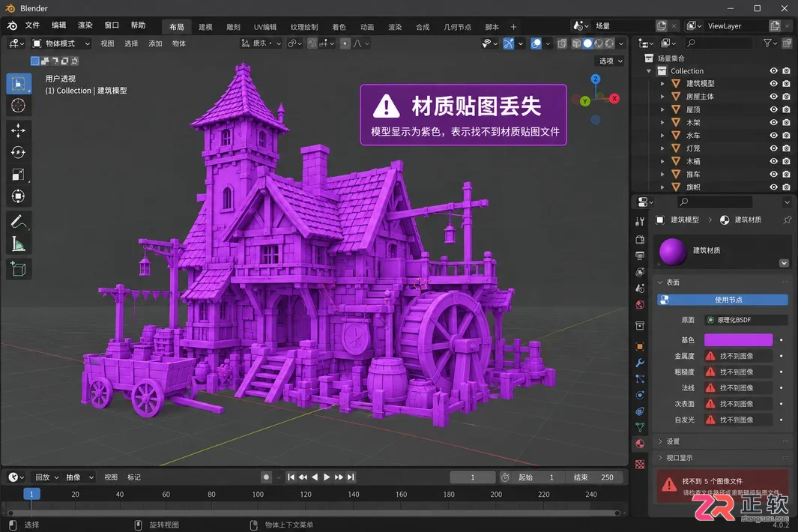Image resolution: width=798 pixels, height=532 pixels.
Task: Open the 选项 dropdown
Action: pos(610,61)
